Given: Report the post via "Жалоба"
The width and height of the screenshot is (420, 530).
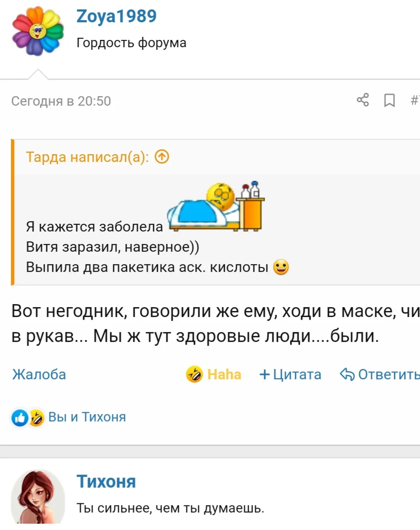Looking at the screenshot, I should coord(39,375).
